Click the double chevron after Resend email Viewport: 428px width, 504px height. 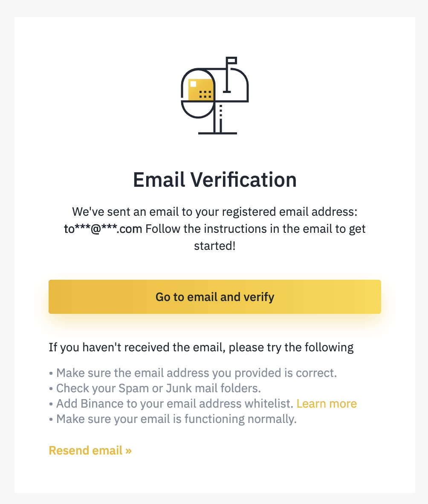coord(129,451)
